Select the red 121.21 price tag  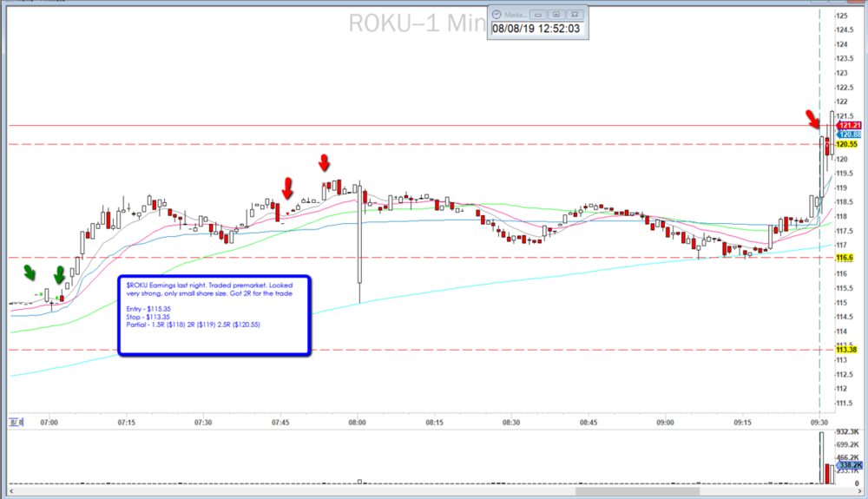(x=849, y=126)
